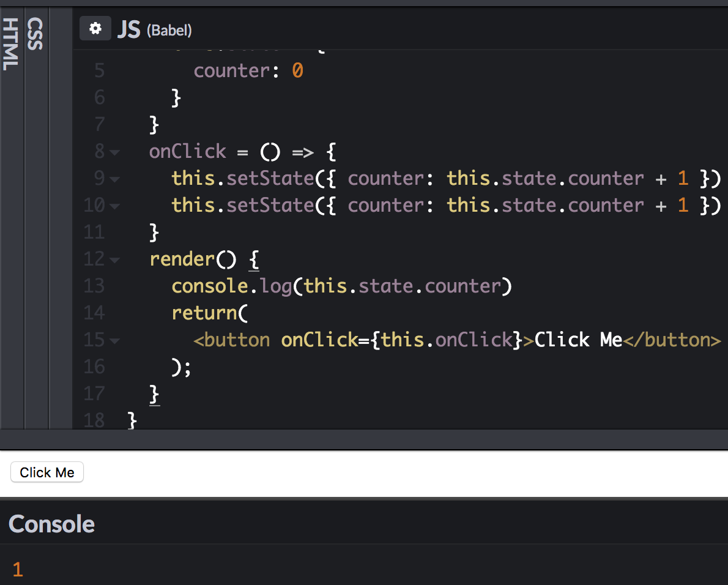
Task: Click the setState call on line 10
Action: point(446,206)
